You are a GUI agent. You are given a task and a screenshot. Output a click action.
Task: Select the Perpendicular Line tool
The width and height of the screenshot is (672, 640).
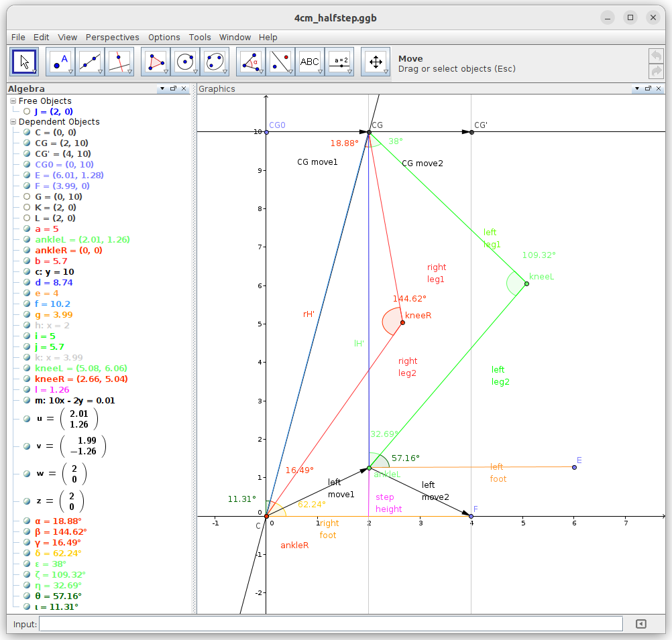pyautogui.click(x=119, y=62)
